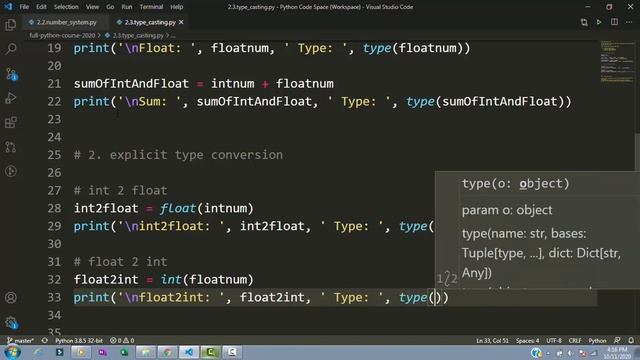Click the Synchronize Changes icon in status bar

coord(44,340)
